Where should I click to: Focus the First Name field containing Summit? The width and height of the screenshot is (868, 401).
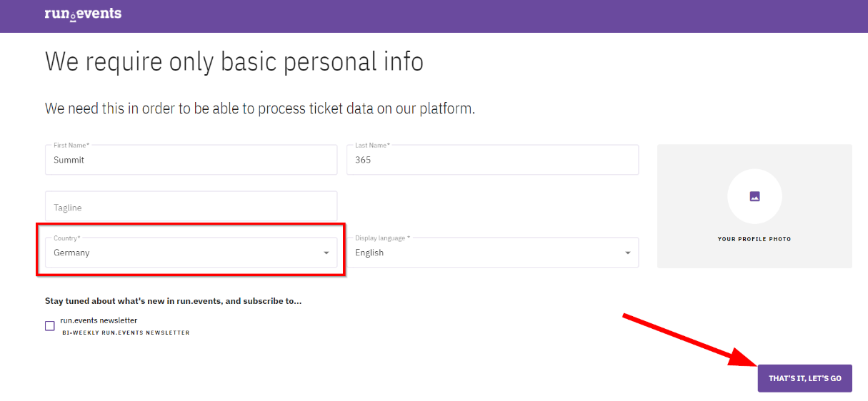pyautogui.click(x=191, y=160)
